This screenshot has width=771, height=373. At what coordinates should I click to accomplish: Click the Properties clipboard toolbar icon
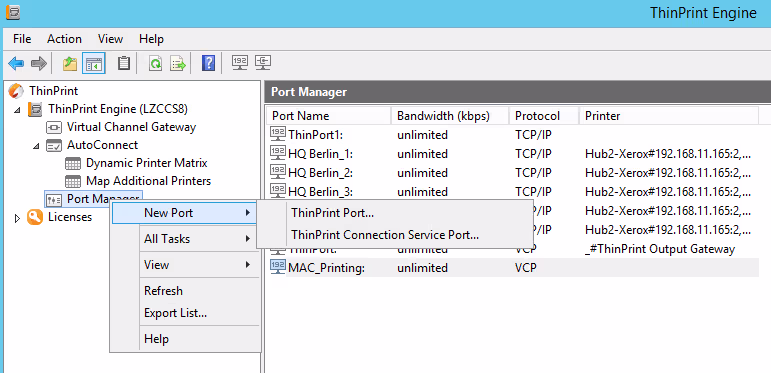coord(124,63)
